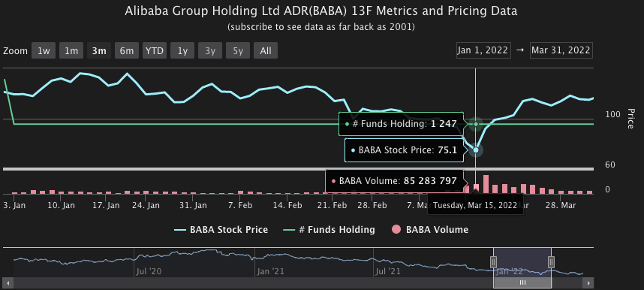Set zoom to YTD

[x=155, y=51]
